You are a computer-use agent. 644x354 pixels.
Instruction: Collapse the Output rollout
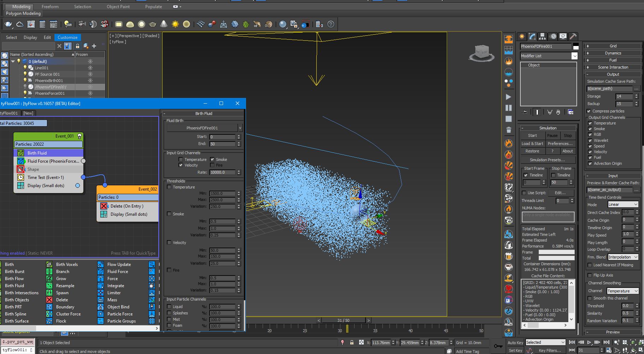(x=613, y=74)
